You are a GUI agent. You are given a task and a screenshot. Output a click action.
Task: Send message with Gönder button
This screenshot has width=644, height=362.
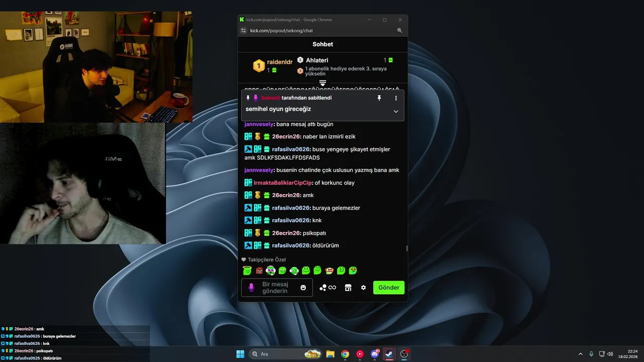pyautogui.click(x=389, y=288)
